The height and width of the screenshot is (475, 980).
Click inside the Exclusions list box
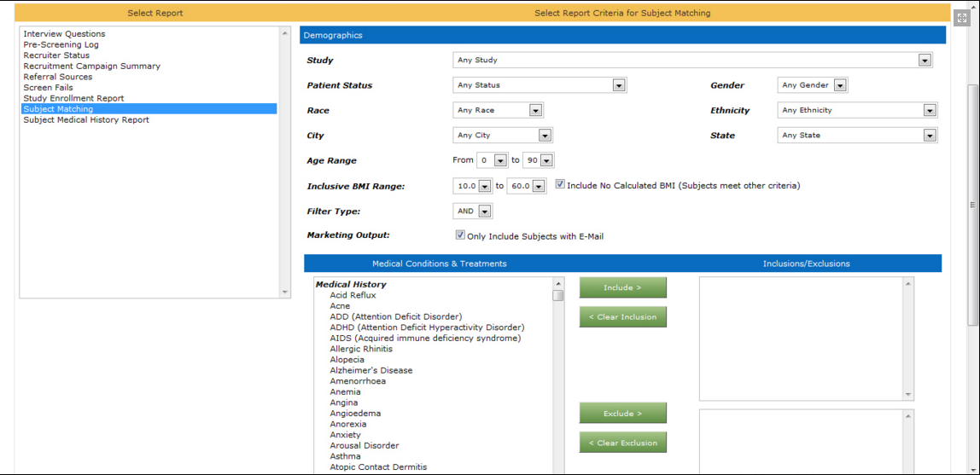click(802, 442)
